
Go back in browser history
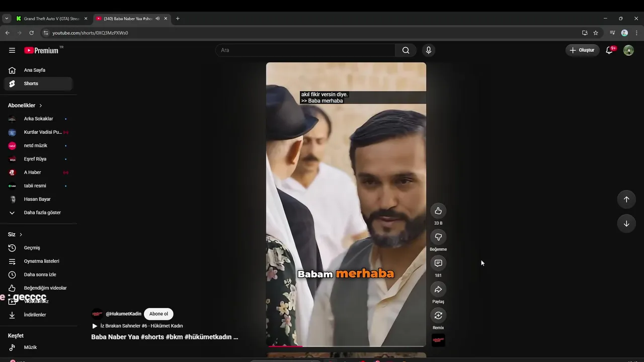point(7,33)
